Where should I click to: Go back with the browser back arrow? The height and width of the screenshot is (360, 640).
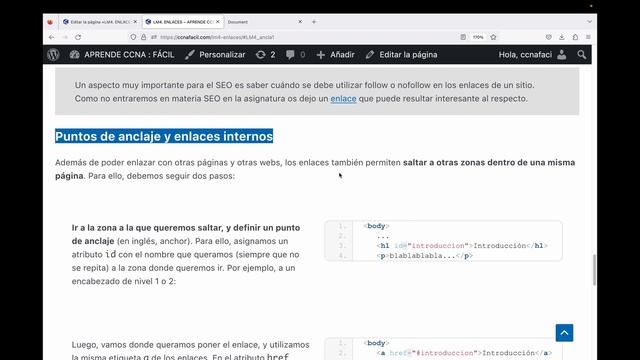pyautogui.click(x=51, y=37)
